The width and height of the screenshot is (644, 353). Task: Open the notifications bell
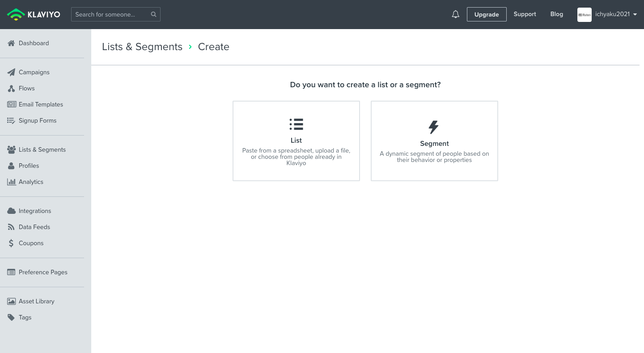tap(455, 14)
